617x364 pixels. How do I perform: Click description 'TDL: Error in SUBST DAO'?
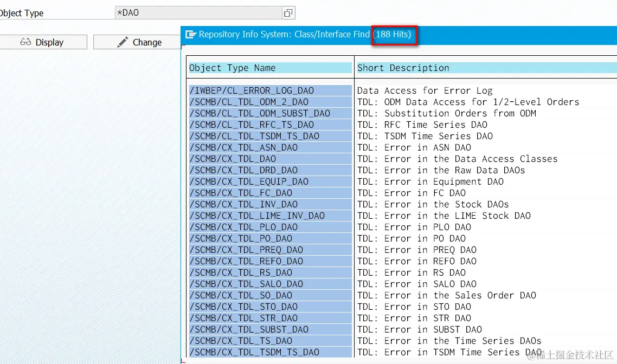pos(420,330)
